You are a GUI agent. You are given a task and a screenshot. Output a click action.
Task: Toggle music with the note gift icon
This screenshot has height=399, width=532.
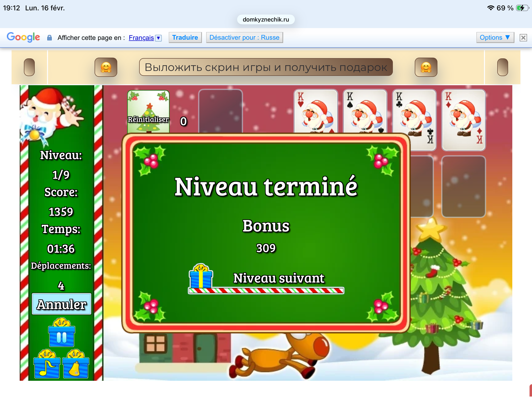pos(47,365)
